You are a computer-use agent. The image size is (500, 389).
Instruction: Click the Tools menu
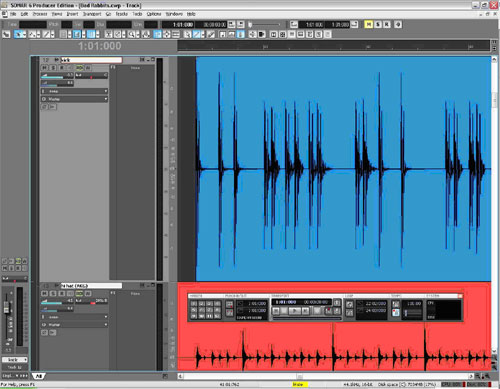(x=137, y=14)
